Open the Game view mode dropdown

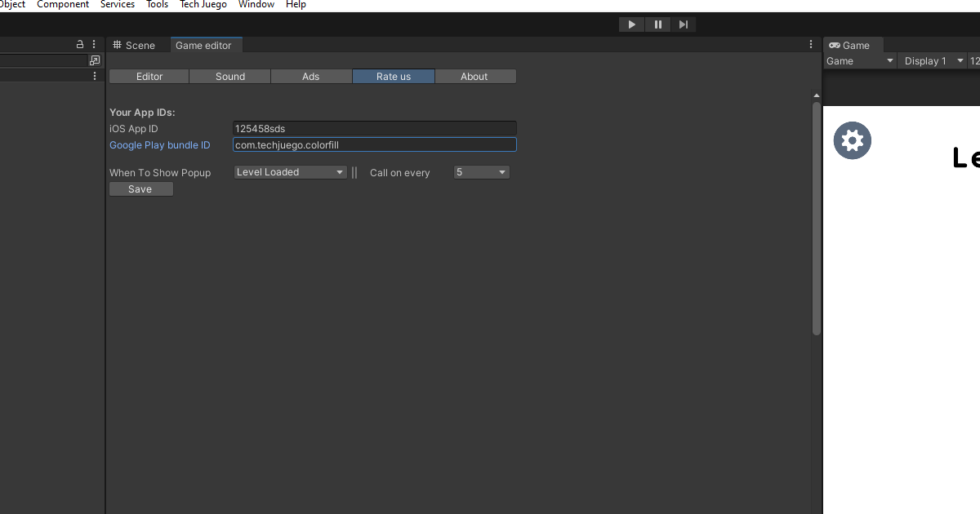tap(861, 61)
